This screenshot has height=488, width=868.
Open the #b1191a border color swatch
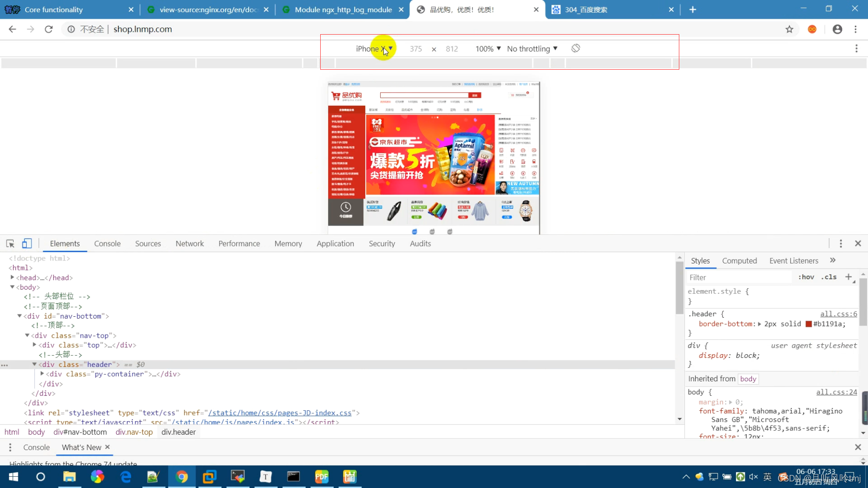click(x=809, y=324)
